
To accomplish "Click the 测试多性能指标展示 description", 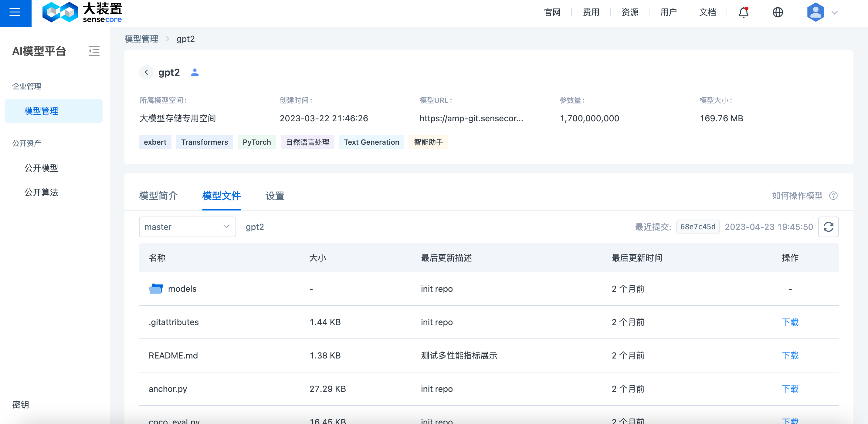I will coord(459,356).
